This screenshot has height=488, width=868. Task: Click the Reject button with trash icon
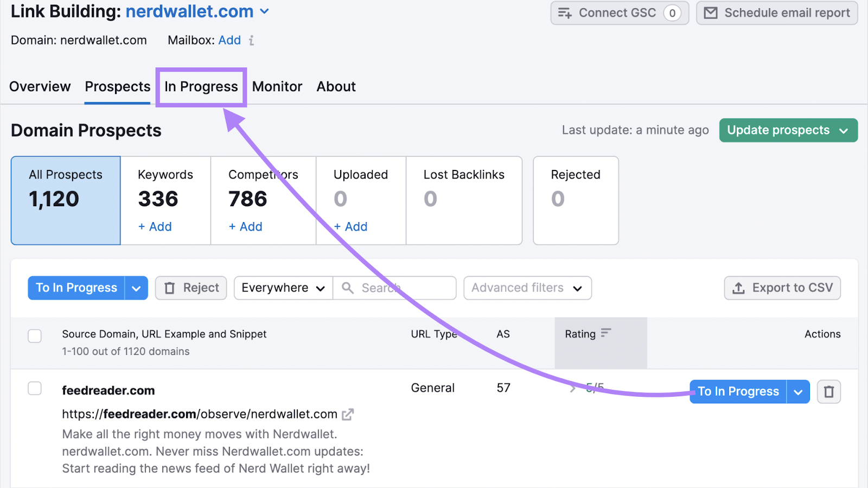192,288
